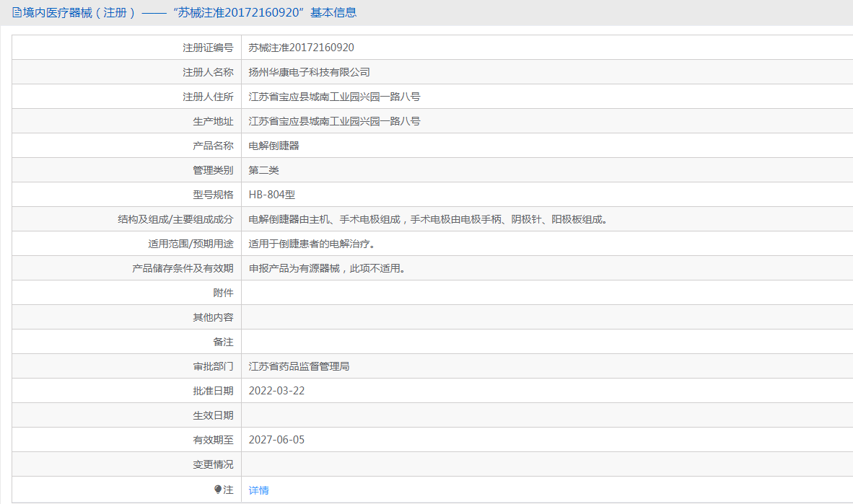Click the intended use text 适用于倒睫患者的电解治疗。
This screenshot has height=504, width=853.
[x=312, y=244]
